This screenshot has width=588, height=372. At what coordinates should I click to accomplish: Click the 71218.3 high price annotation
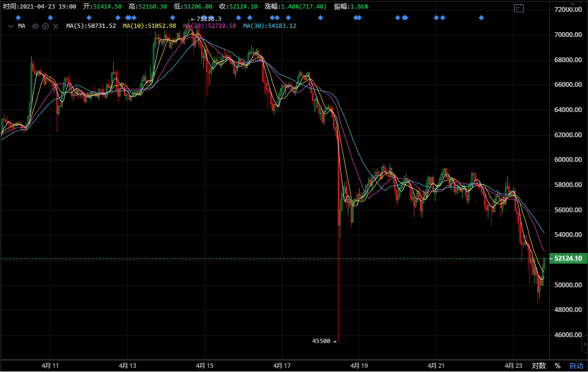point(208,19)
